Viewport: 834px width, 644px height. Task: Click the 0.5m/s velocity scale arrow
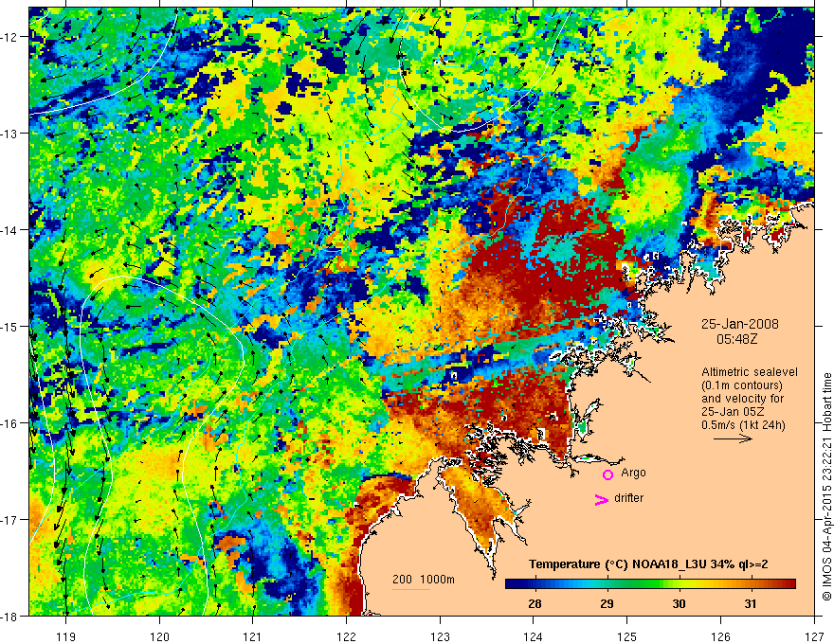733,438
